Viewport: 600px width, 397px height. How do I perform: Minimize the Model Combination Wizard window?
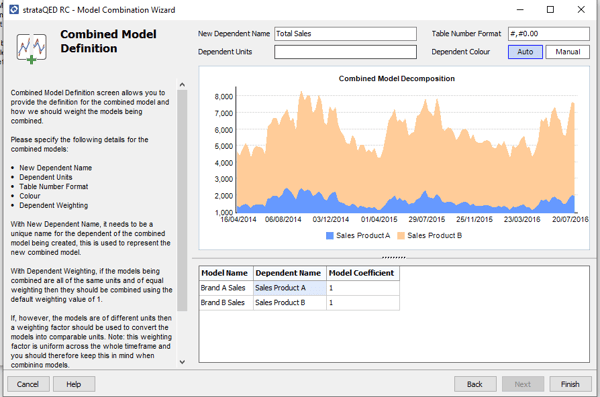tap(520, 10)
